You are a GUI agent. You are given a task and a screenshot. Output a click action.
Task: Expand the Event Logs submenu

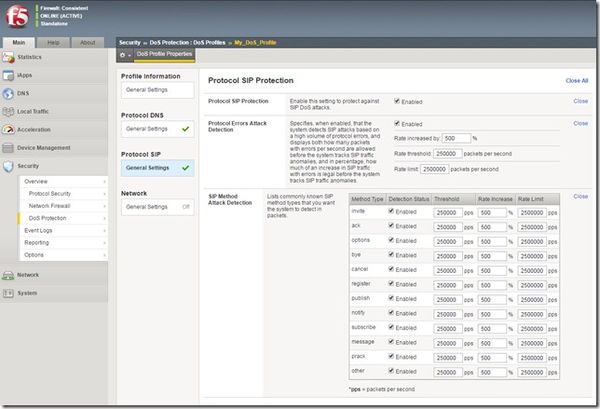click(x=104, y=230)
